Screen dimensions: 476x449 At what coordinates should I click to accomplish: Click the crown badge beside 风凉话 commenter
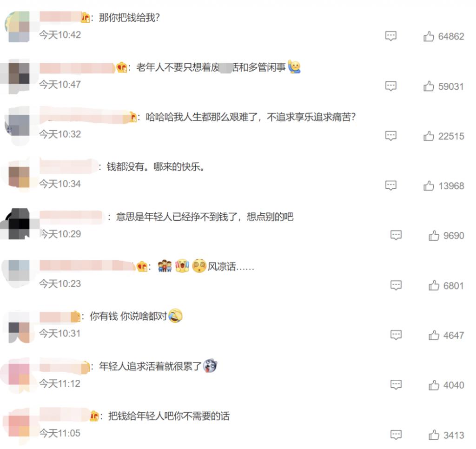coord(142,266)
